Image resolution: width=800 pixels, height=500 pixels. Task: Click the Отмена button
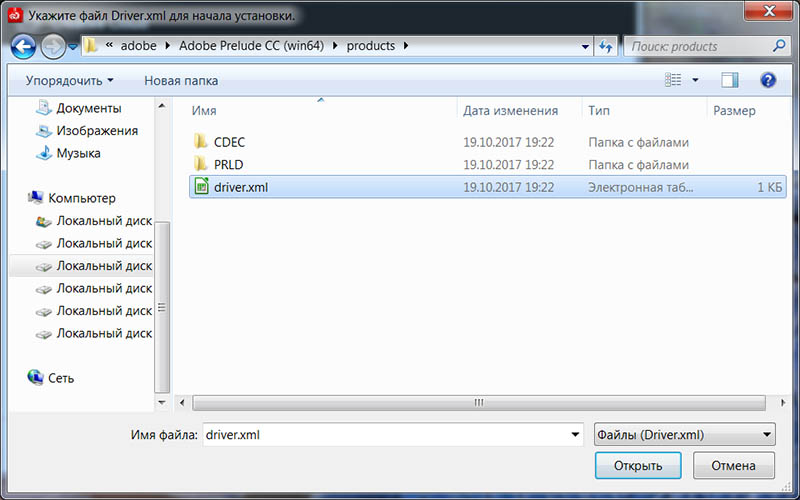pos(734,465)
